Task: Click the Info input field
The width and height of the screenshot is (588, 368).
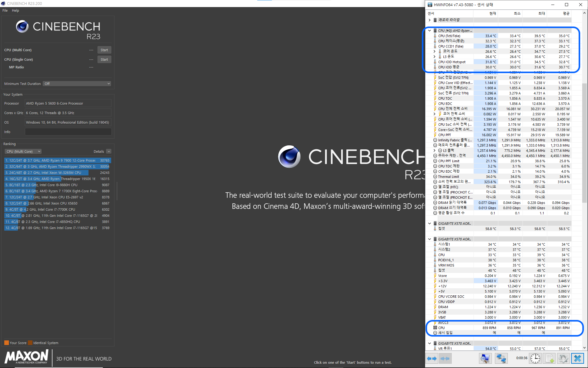Action: click(x=68, y=132)
